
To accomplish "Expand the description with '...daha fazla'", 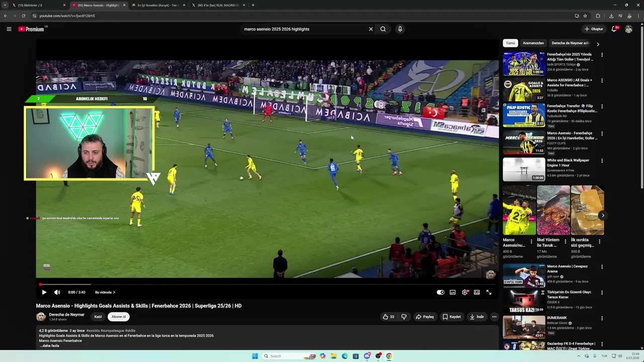I will (x=49, y=346).
